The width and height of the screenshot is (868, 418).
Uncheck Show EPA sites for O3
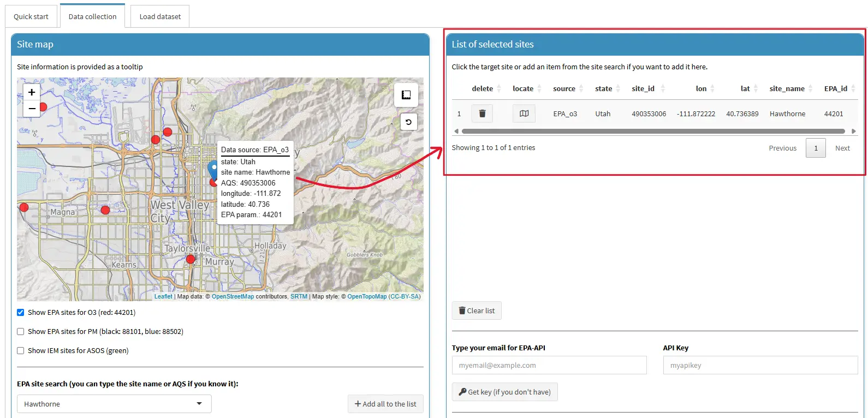click(21, 313)
